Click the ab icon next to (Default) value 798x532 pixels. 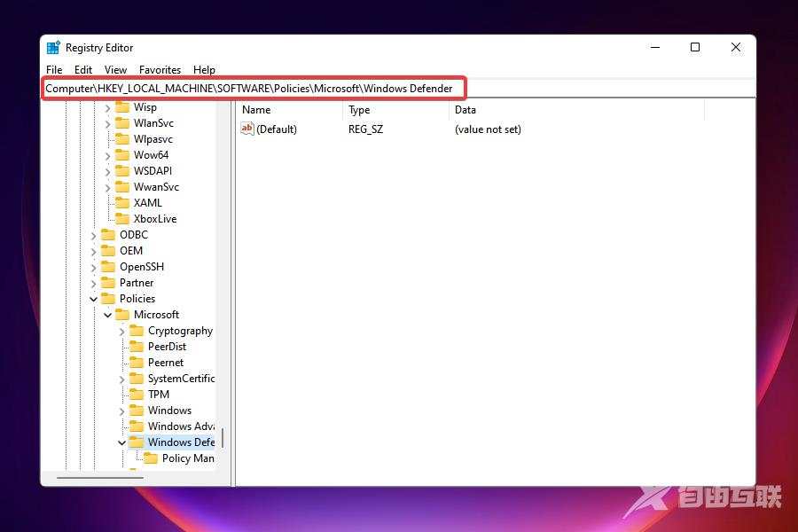(x=247, y=129)
